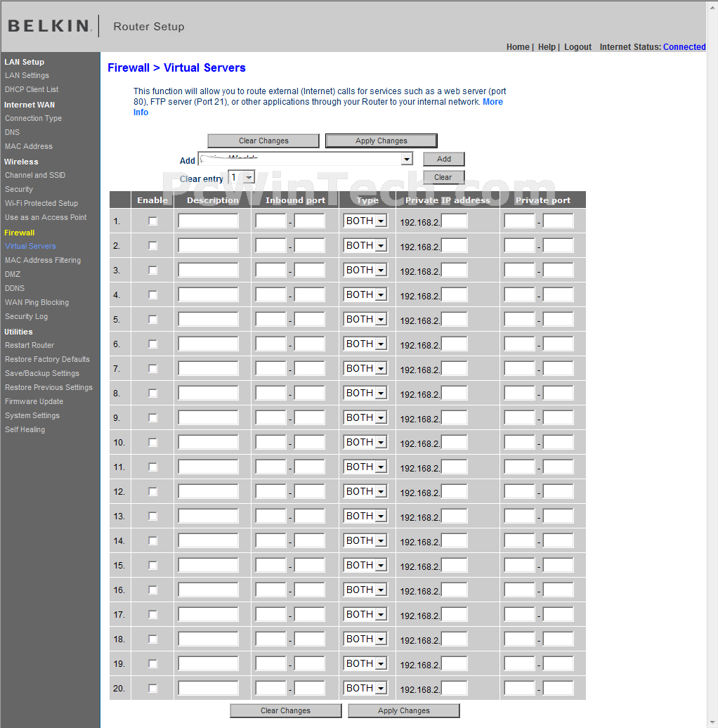Image resolution: width=718 pixels, height=728 pixels.
Task: Go to DHCP Client List in sidebar
Action: pos(32,90)
